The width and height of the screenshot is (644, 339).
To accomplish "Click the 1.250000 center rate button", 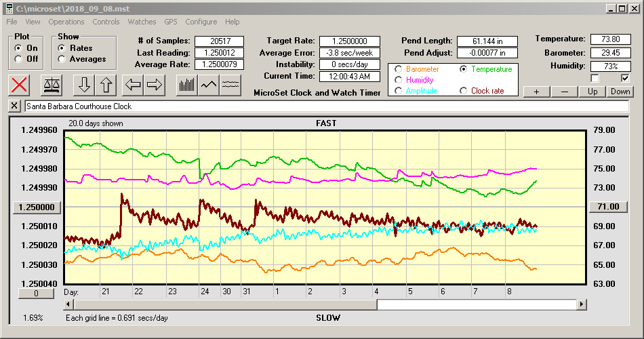I will [x=37, y=207].
